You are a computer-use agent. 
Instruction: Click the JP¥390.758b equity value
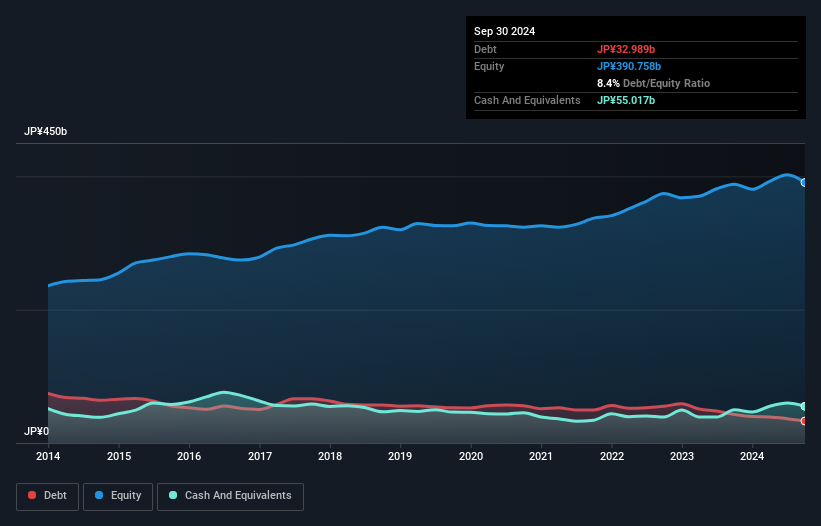[x=629, y=66]
